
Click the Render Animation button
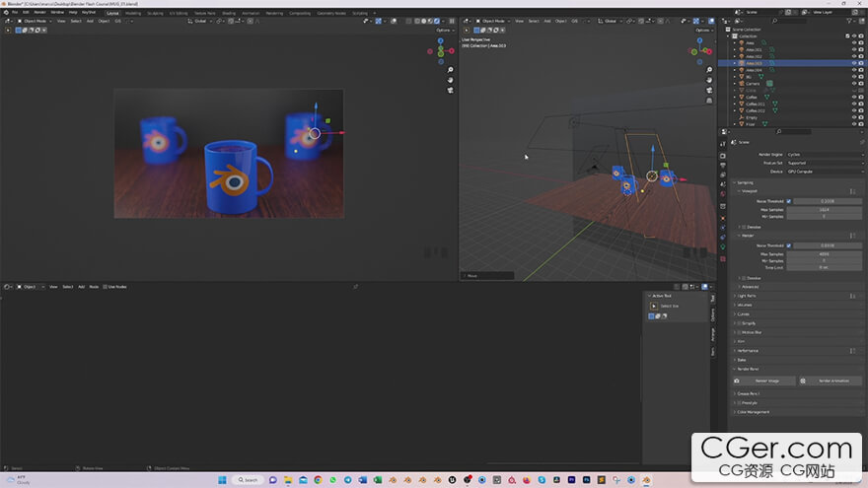(x=831, y=381)
